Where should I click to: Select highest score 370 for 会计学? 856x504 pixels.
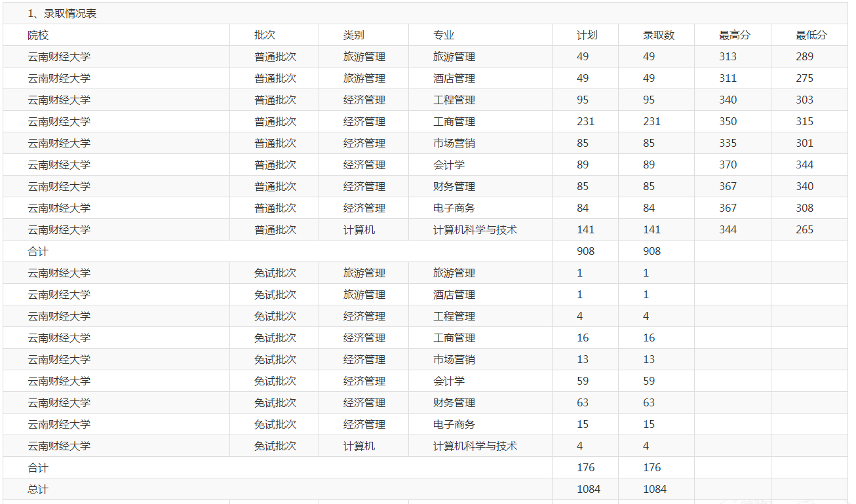point(728,165)
